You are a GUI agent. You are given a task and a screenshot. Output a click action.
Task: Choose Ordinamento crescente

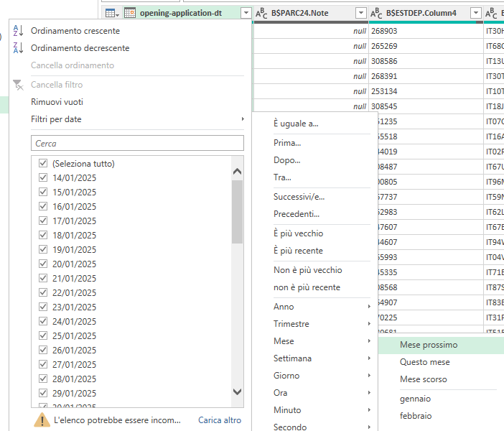tap(75, 31)
